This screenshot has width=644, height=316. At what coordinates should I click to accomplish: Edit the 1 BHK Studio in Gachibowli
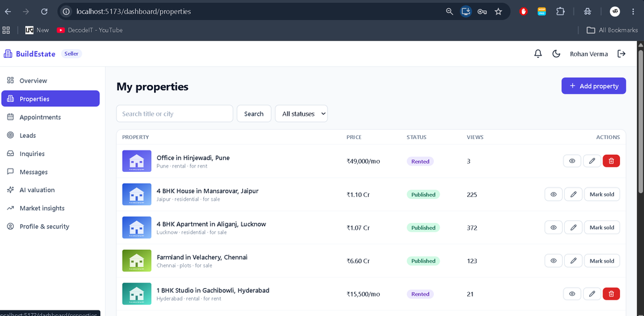[592, 294]
